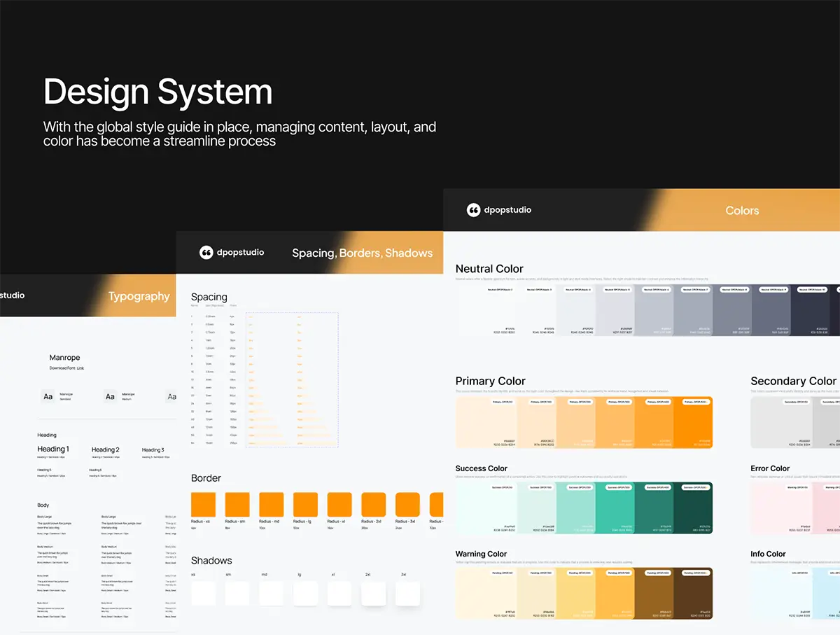This screenshot has height=635, width=840.
Task: Click the Heading 1 sample text
Action: click(53, 449)
